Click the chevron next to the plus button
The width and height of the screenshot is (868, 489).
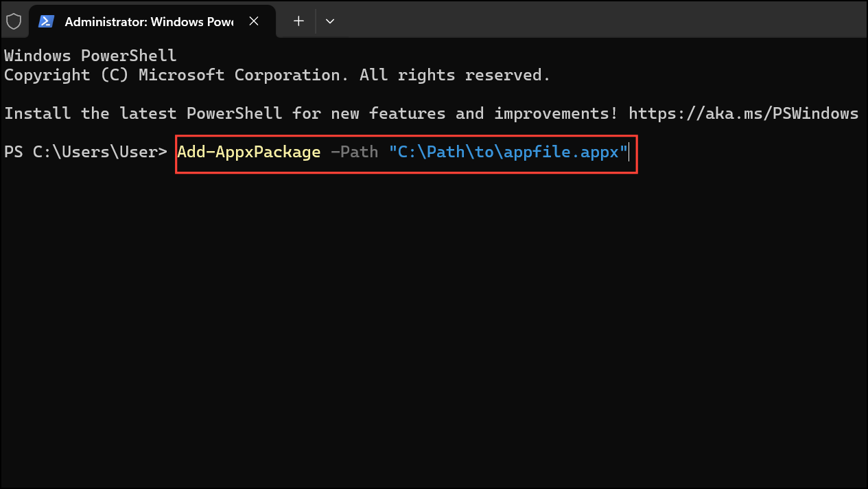pyautogui.click(x=330, y=21)
